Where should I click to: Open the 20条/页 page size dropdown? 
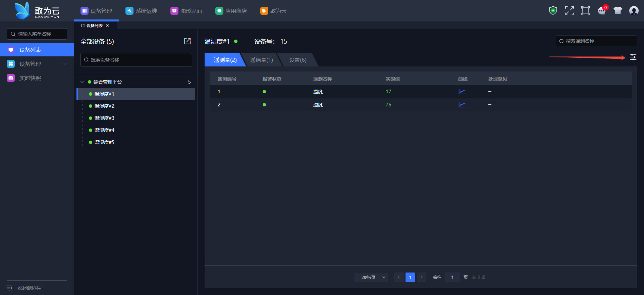(371, 277)
